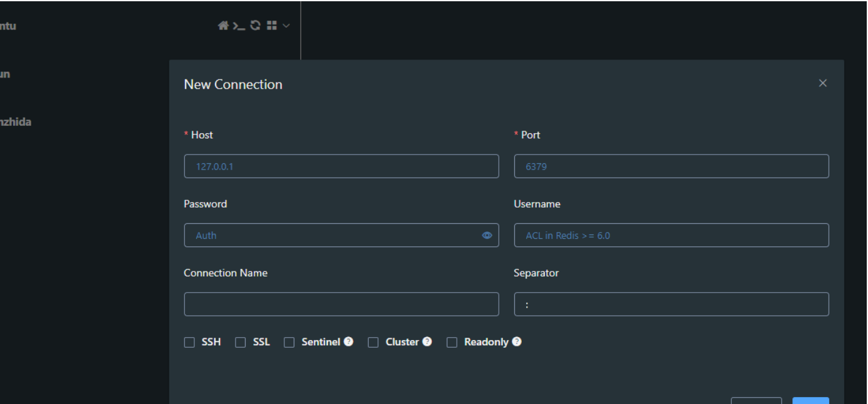Image resolution: width=868 pixels, height=404 pixels.
Task: Click the help icon beside Sentinel
Action: [349, 341]
